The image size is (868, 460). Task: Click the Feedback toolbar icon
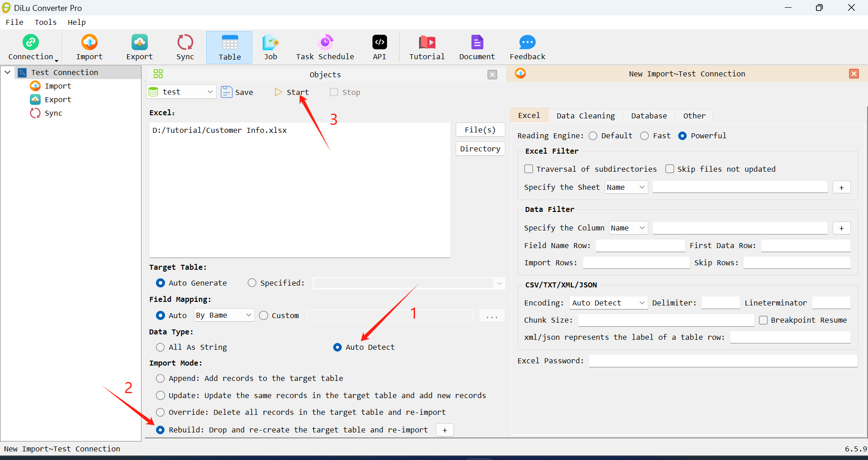527,42
